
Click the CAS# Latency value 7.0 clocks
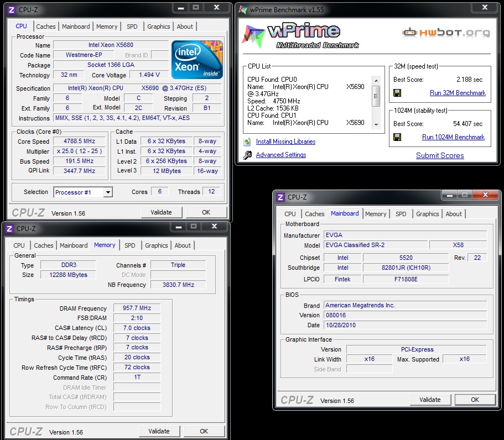pyautogui.click(x=137, y=328)
